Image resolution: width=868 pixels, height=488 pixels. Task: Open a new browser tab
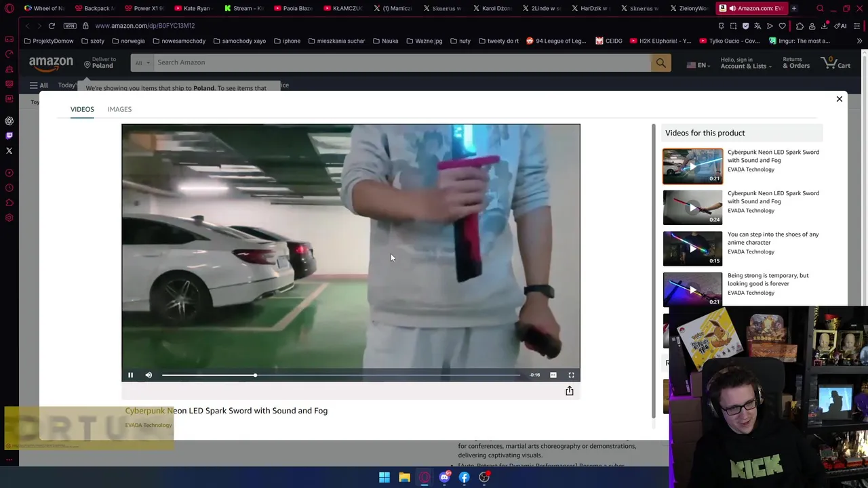794,8
